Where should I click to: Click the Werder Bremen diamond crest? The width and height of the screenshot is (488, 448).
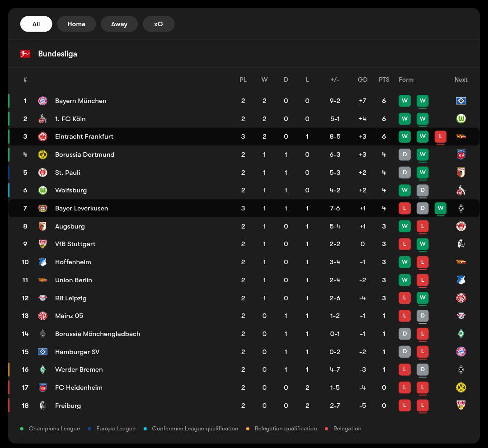click(42, 369)
